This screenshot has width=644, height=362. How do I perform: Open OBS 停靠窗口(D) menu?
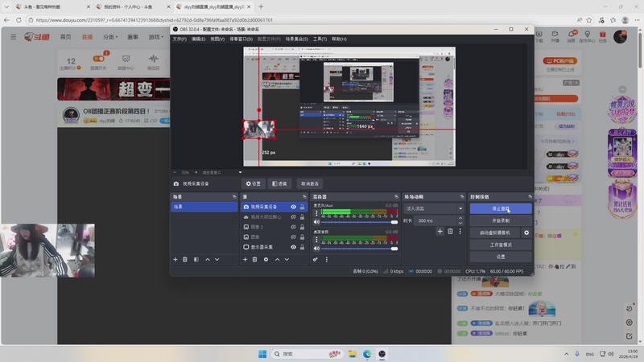pyautogui.click(x=241, y=39)
